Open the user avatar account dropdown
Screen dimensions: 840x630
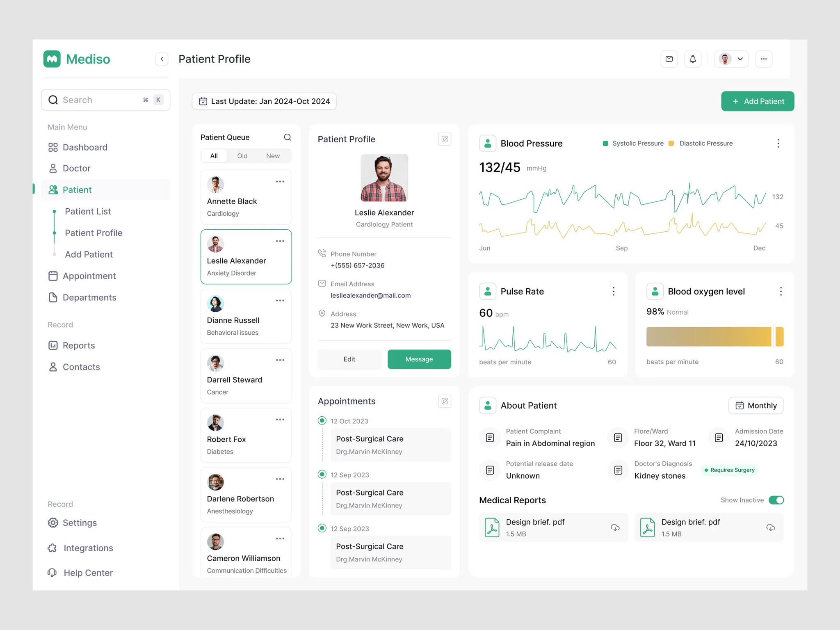coord(731,59)
